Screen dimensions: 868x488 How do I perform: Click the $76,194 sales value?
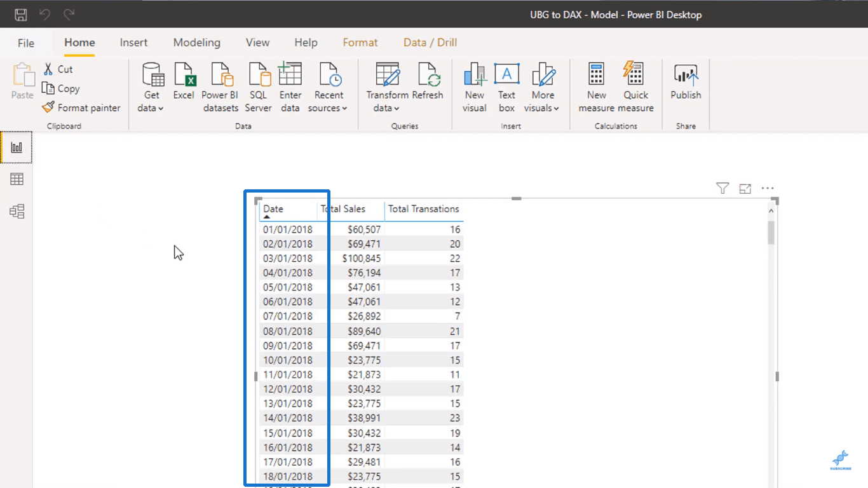point(364,273)
